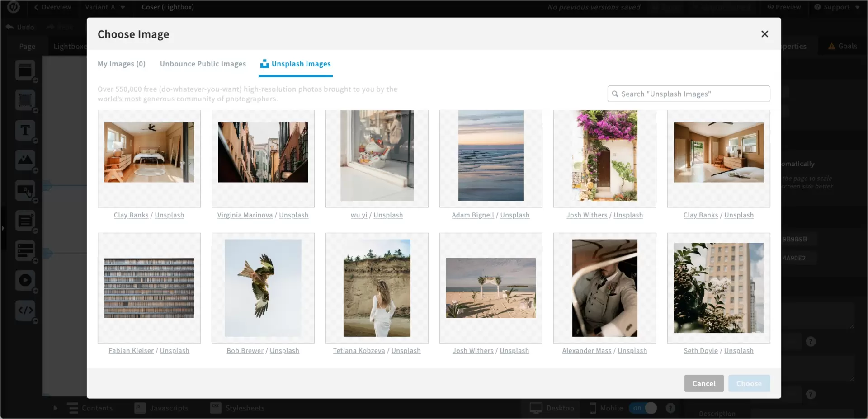Select the Video widget tool

(26, 281)
